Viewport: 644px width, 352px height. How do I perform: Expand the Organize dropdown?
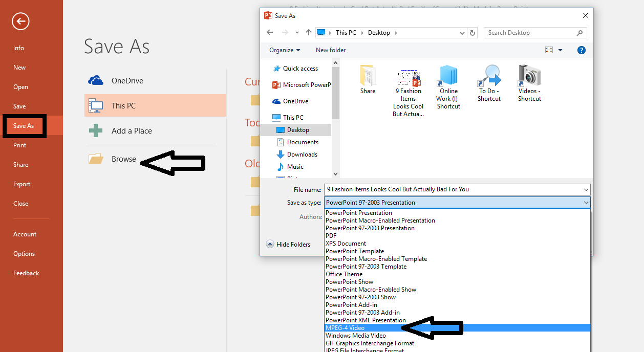coord(284,50)
